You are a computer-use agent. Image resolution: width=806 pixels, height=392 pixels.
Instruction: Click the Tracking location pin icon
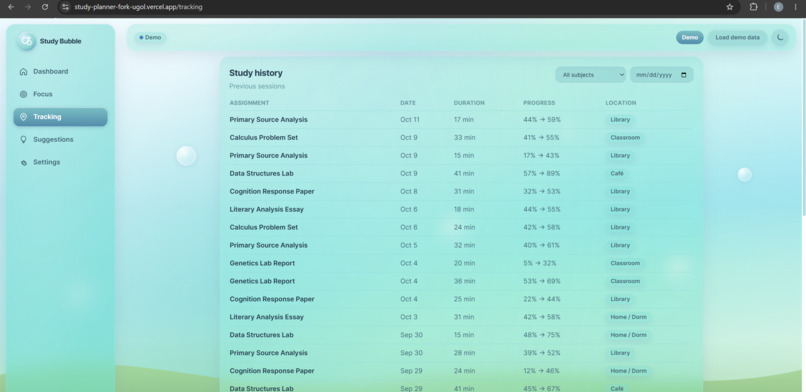tap(23, 117)
